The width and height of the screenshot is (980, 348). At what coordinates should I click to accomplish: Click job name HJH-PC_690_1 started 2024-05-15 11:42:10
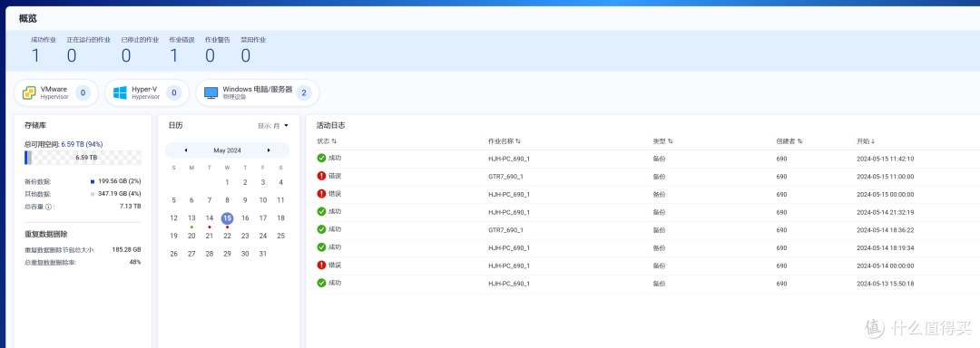click(x=509, y=159)
